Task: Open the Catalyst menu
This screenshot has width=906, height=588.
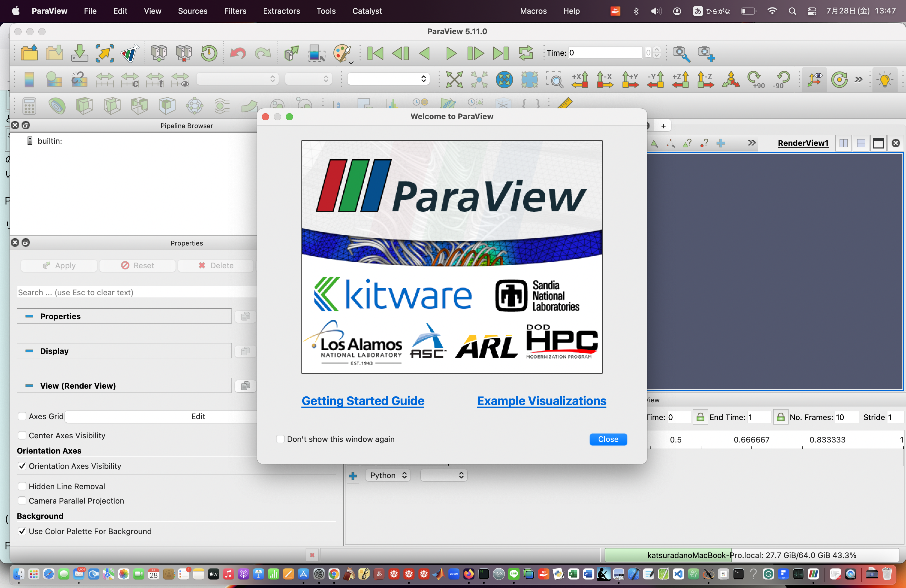Action: pyautogui.click(x=367, y=11)
